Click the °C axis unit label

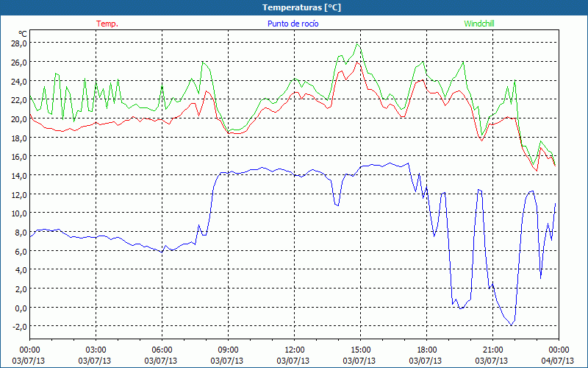pos(22,34)
